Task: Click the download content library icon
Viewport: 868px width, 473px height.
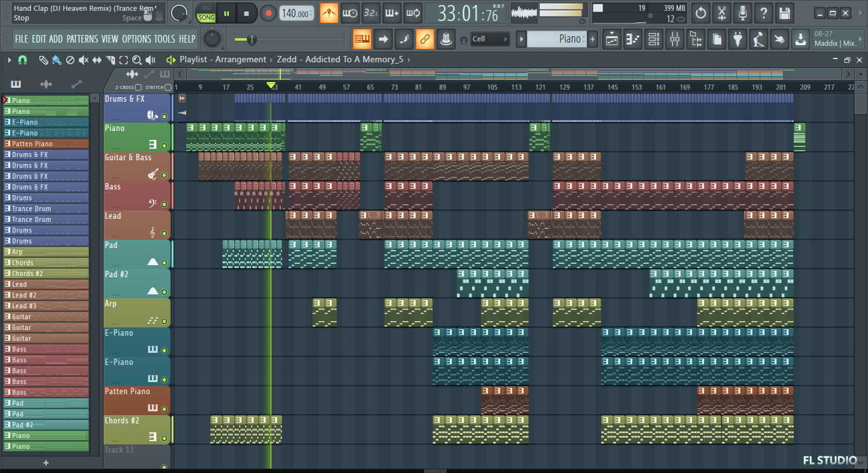Action: [x=800, y=39]
